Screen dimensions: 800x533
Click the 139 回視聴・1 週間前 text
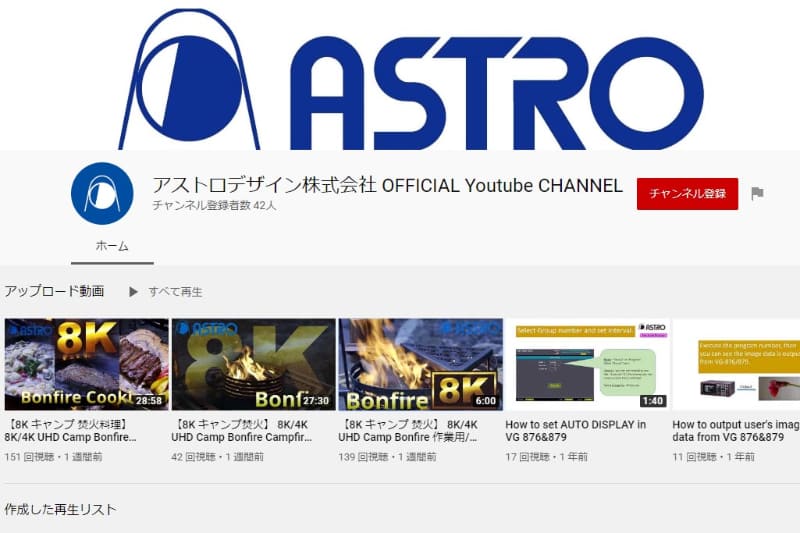[388, 456]
